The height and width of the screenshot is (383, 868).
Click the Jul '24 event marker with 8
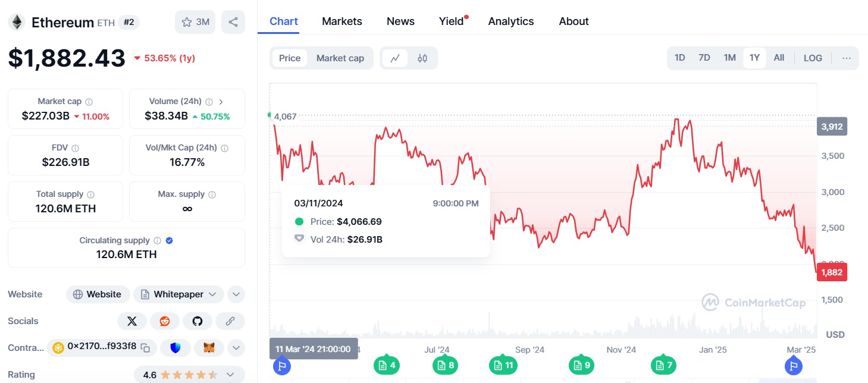(x=446, y=365)
